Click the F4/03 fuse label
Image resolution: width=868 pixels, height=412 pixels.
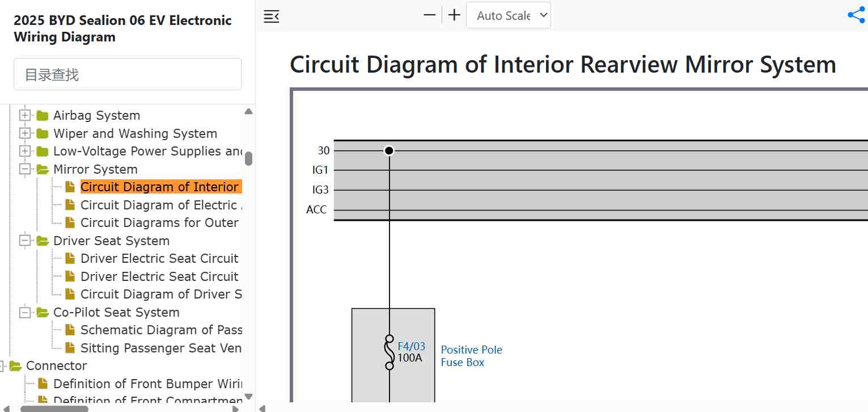411,347
